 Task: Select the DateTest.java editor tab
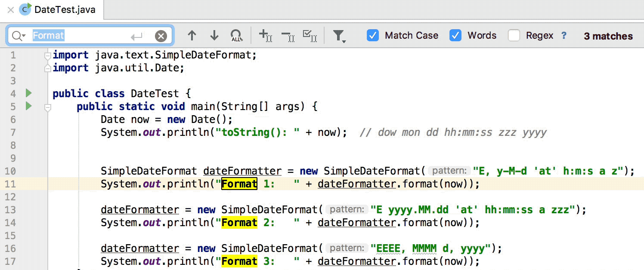tap(59, 9)
